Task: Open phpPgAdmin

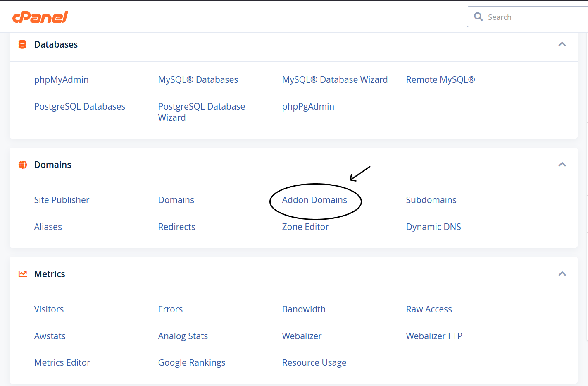Action: pos(308,106)
